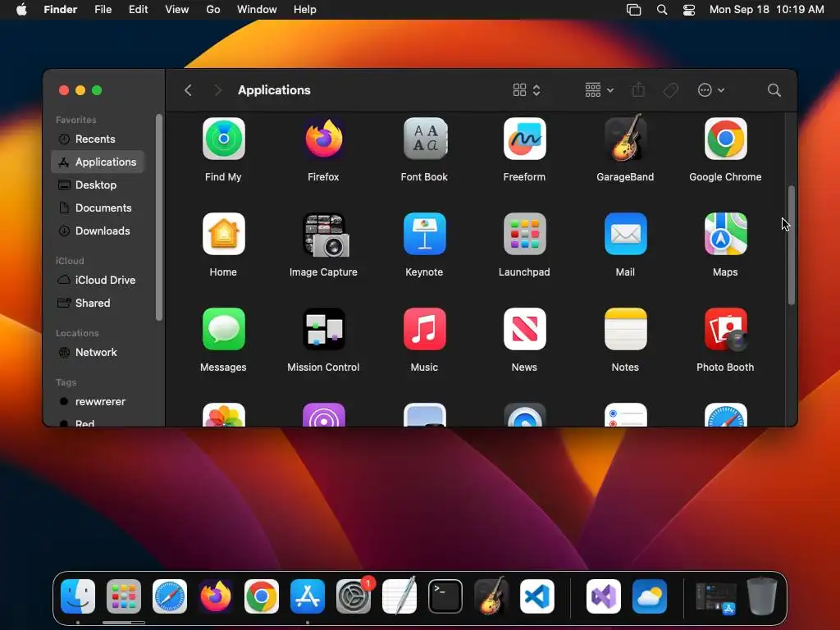
Task: Select the News application icon
Action: [524, 329]
